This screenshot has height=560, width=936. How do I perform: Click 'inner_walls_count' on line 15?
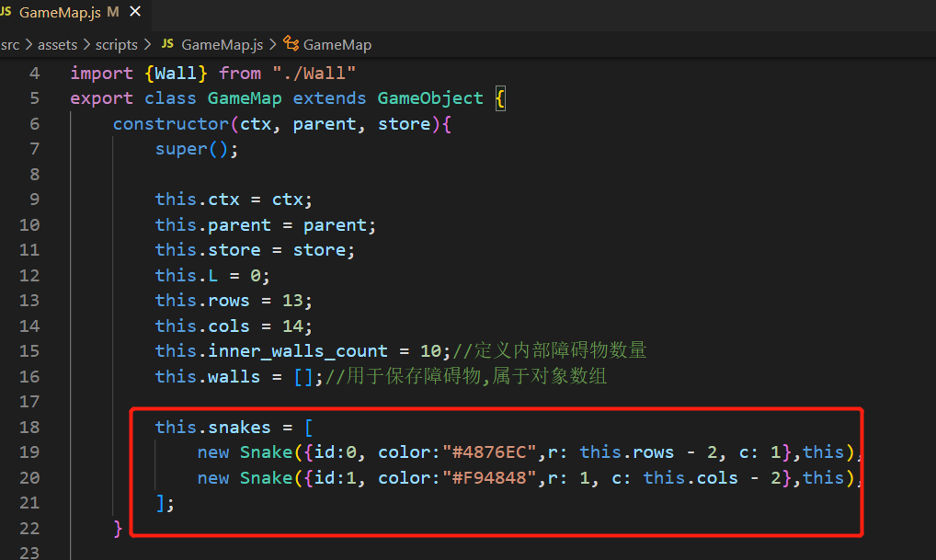(297, 351)
